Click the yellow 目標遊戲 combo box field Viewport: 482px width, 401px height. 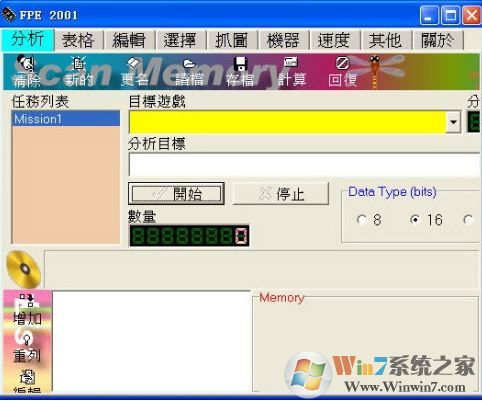[287, 122]
